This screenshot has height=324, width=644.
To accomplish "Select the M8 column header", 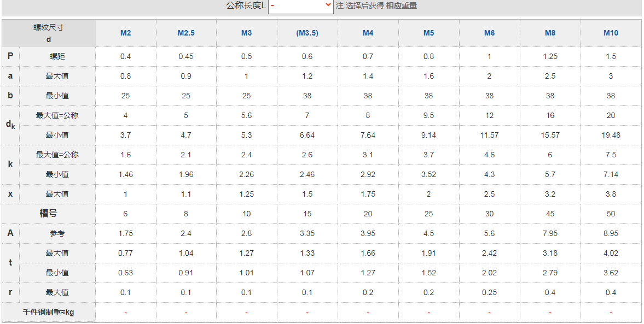I will 550,33.
